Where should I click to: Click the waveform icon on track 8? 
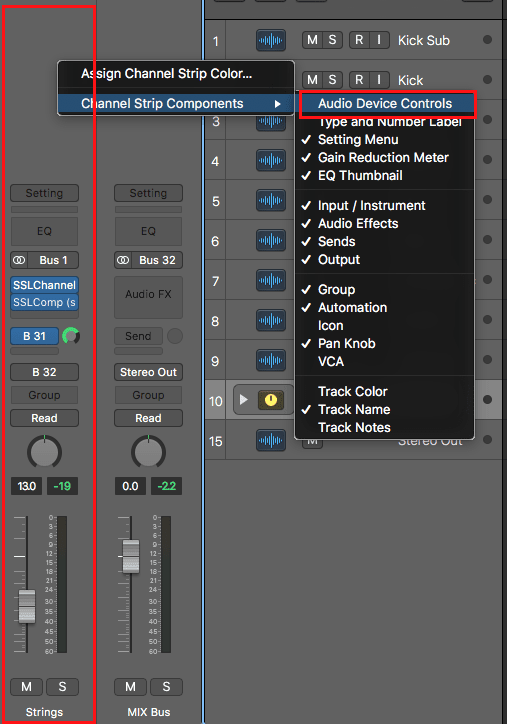(271, 320)
